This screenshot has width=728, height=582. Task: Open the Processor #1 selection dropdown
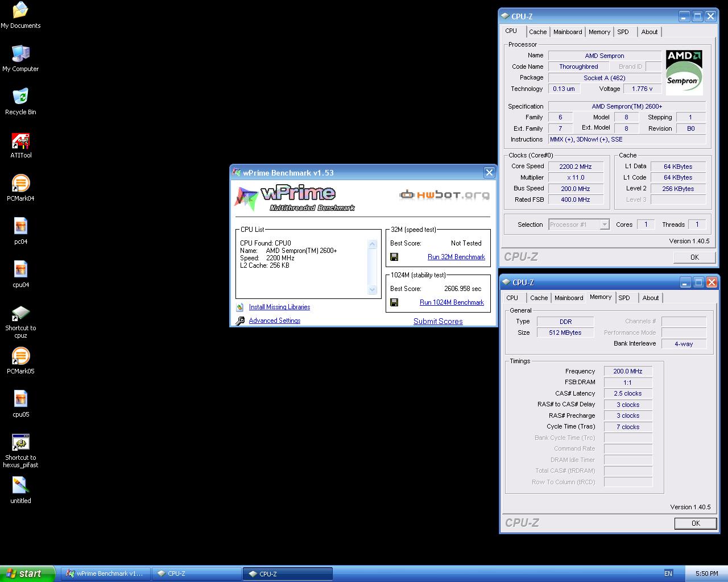(x=605, y=225)
